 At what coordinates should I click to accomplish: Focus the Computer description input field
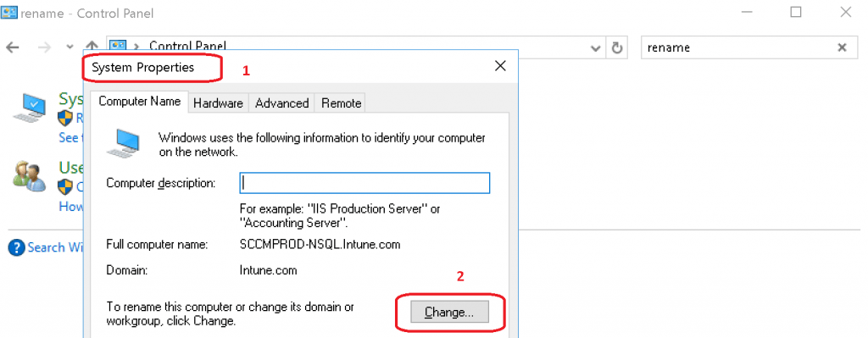364,183
